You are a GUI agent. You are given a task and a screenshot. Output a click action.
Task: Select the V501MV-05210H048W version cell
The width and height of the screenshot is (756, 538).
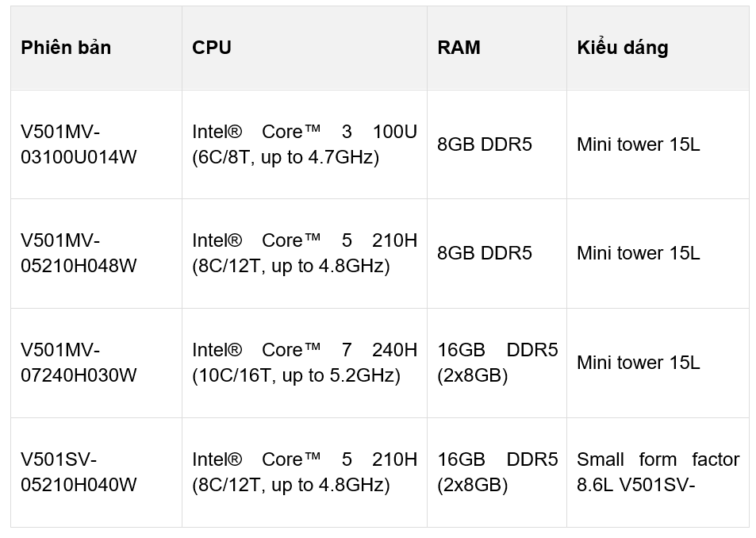click(79, 253)
